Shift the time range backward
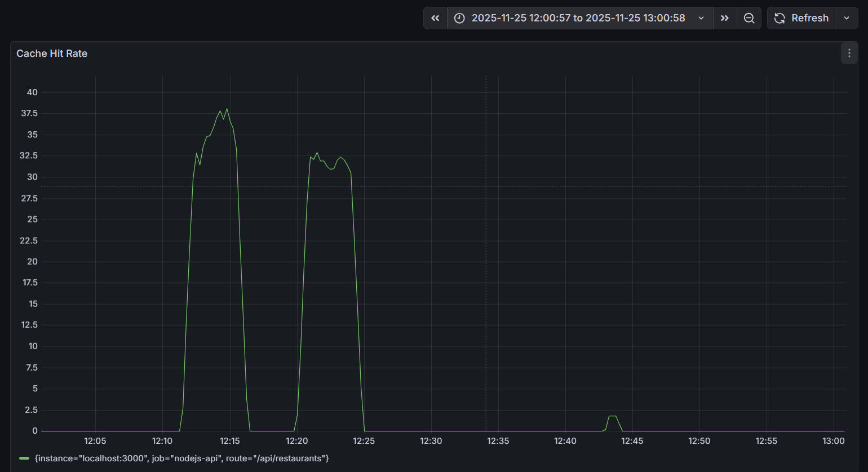 pyautogui.click(x=435, y=18)
